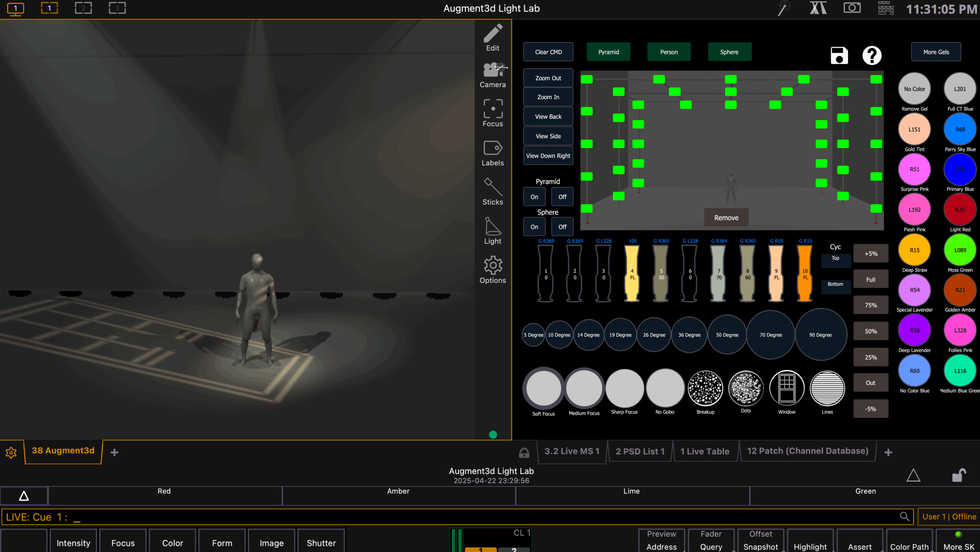Turn Pyramid On
Screen dimensions: 980x552
(534, 197)
